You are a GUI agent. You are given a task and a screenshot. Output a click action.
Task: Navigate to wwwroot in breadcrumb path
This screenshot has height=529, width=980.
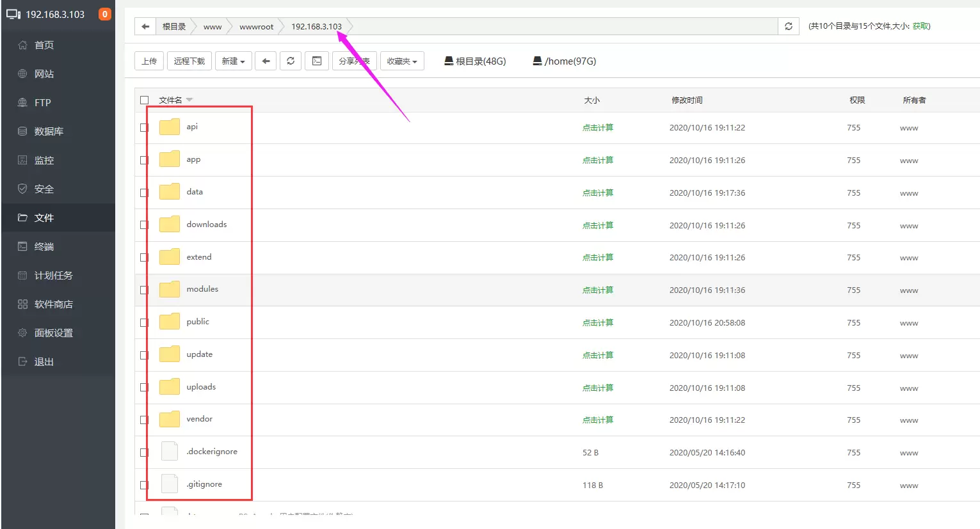point(256,26)
